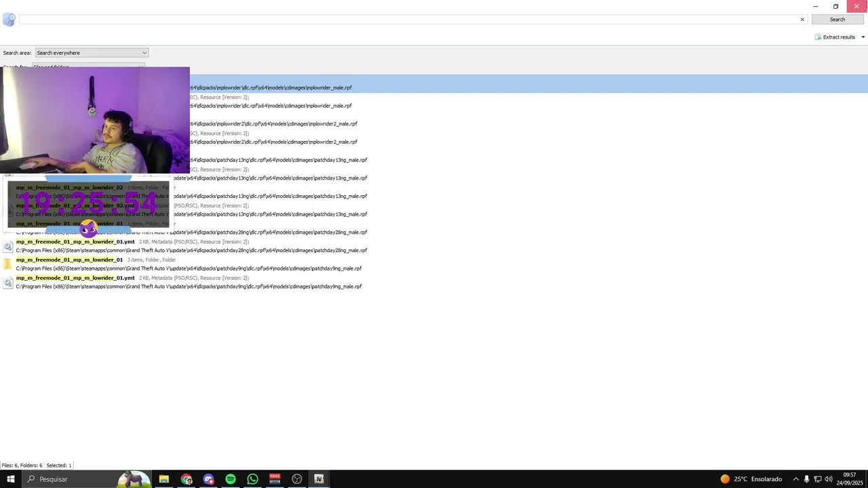
Task: Click the 'Selected: 1' status bar entry
Action: (x=59, y=466)
